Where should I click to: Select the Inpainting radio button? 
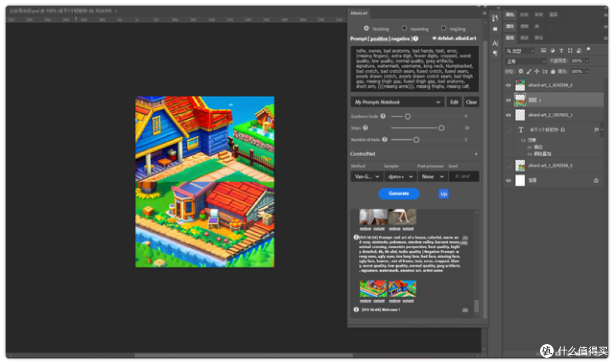click(404, 28)
